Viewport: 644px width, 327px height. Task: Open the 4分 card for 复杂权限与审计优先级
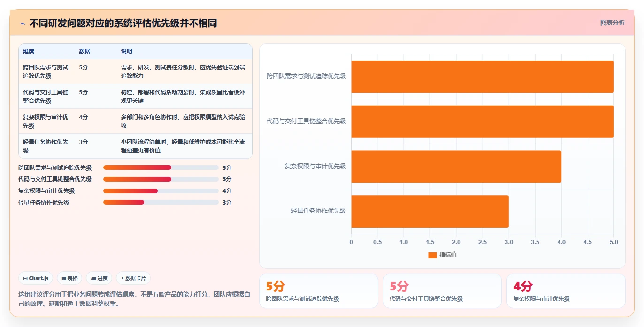pyautogui.click(x=566, y=291)
